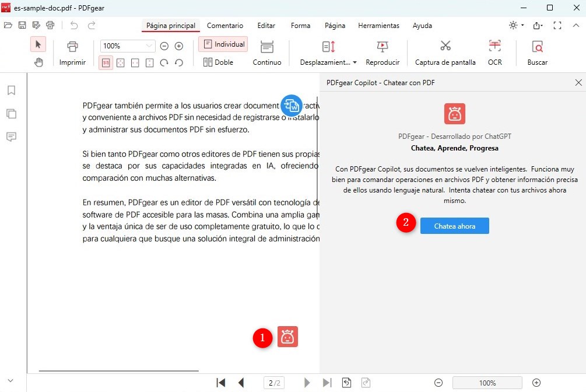Screen dimensions: 586x392
Task: Click the red PDFgear Copilot robot icon
Action: 287,337
